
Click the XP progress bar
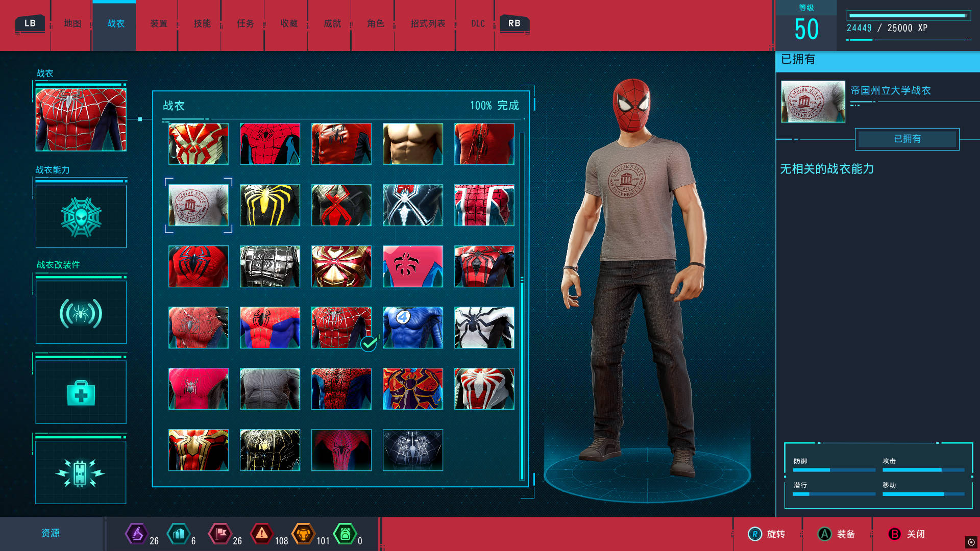[x=909, y=16]
